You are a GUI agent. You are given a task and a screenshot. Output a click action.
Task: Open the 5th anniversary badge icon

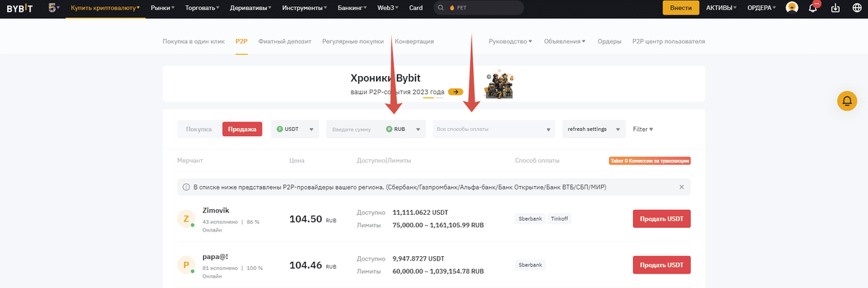(x=54, y=8)
